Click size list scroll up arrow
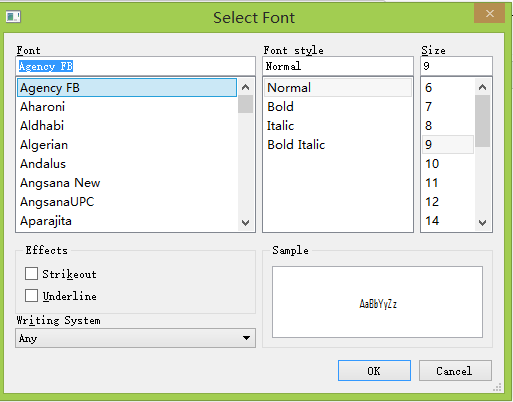Screen dimensions: 513x402 (x=482, y=87)
